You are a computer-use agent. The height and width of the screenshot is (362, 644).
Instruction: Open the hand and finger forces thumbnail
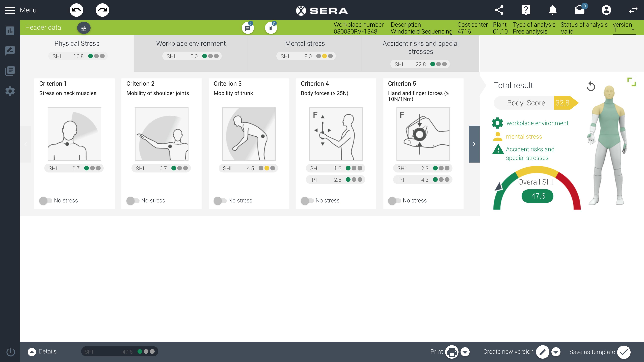(x=423, y=134)
